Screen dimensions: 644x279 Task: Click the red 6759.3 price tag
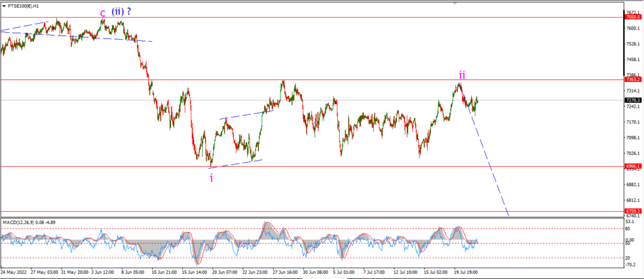[x=631, y=211]
